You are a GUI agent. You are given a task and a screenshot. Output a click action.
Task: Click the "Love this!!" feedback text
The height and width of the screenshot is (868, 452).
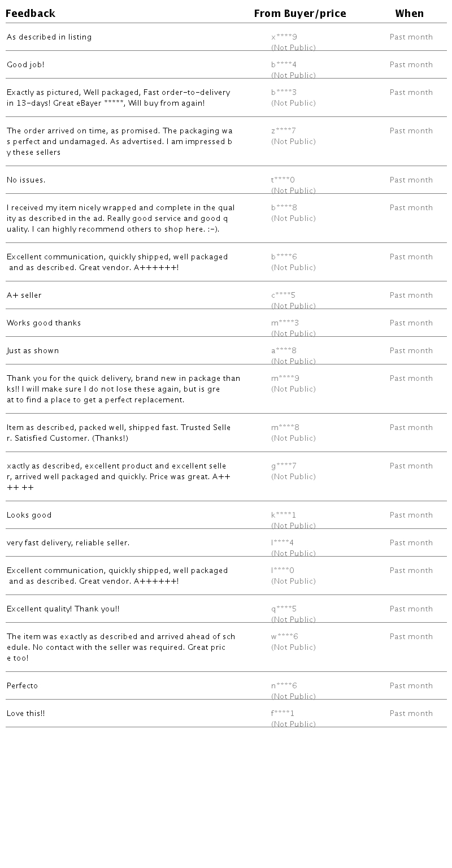coord(26,714)
